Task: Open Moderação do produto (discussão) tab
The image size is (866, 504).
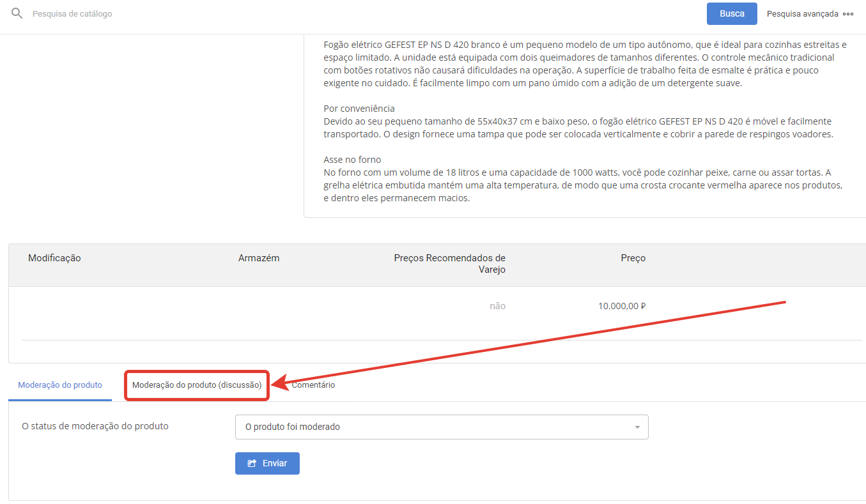Action: (x=197, y=385)
